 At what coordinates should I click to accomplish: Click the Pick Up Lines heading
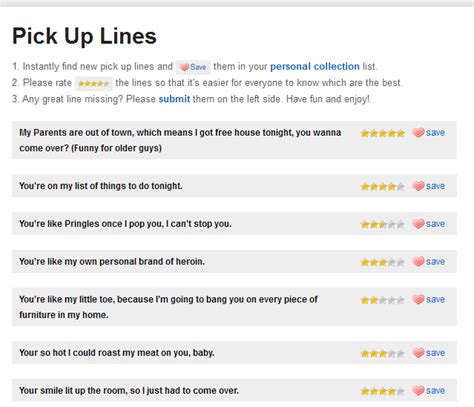tap(84, 36)
